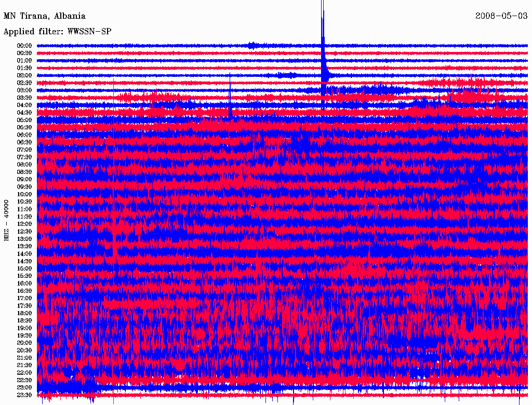Click the 23:00 time row label
The width and height of the screenshot is (532, 405).
click(24, 387)
